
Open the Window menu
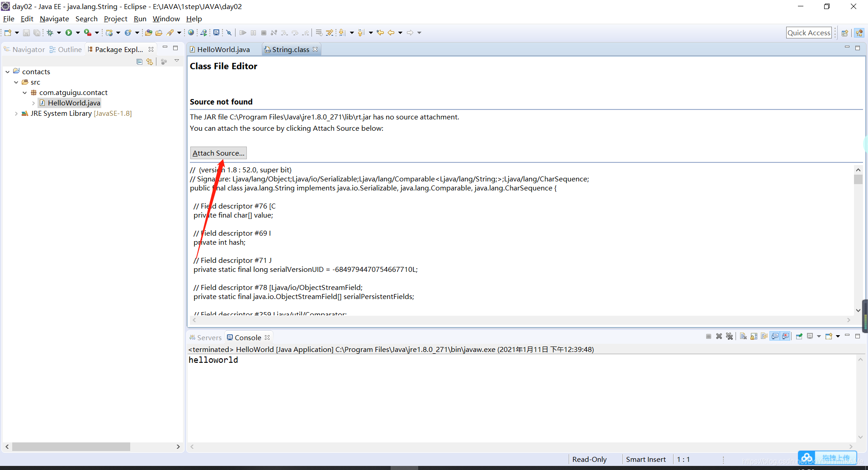pyautogui.click(x=166, y=19)
